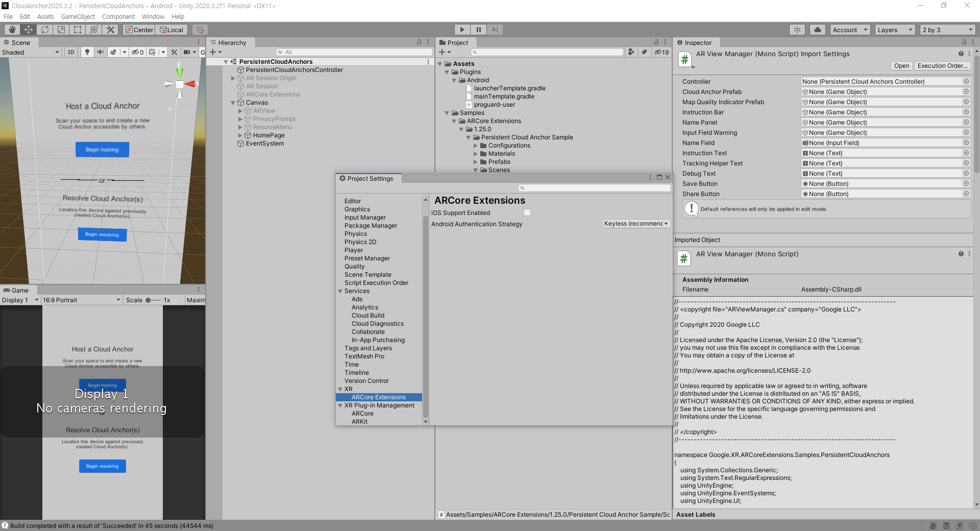Open object picker for Cloud Anchor Prefab
The image size is (980, 531).
pyautogui.click(x=966, y=92)
